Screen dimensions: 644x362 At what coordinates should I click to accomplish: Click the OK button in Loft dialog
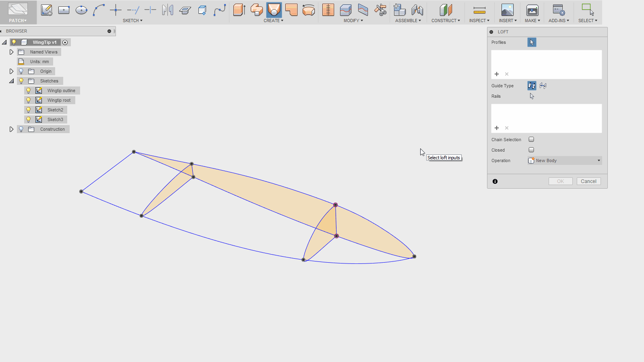click(560, 181)
